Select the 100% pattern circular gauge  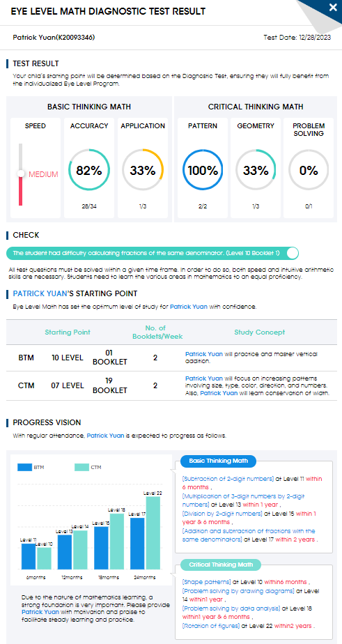203,171
